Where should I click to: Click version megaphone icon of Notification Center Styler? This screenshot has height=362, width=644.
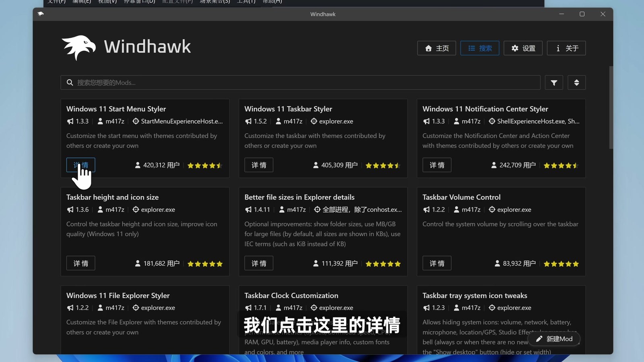pyautogui.click(x=426, y=121)
